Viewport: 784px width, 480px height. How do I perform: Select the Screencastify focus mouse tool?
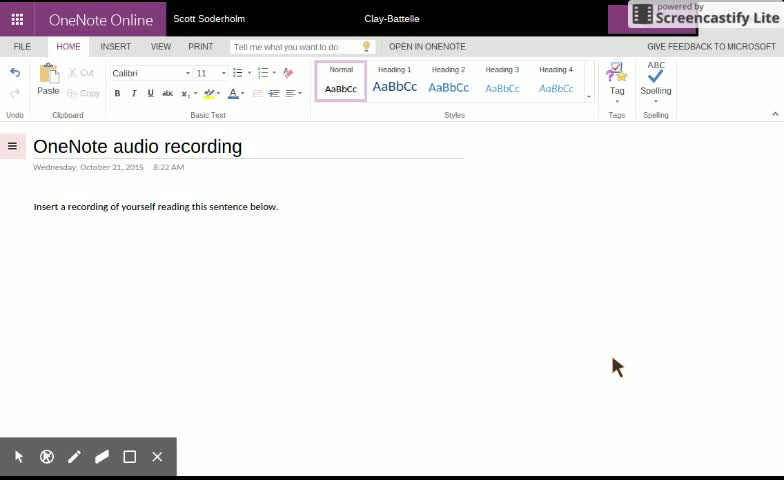point(47,456)
